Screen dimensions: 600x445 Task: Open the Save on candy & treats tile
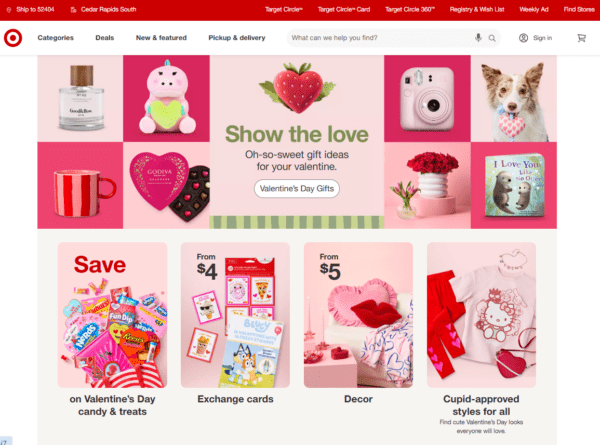(x=112, y=329)
